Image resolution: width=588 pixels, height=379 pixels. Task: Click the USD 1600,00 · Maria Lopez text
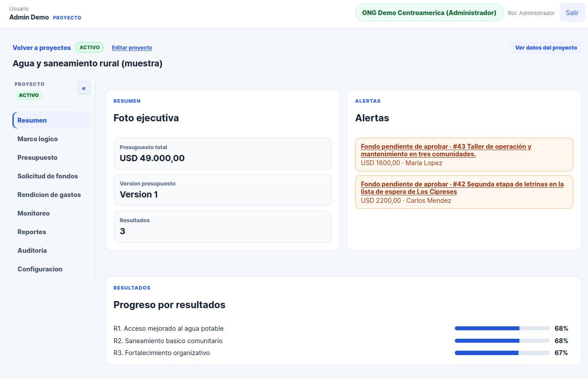[x=402, y=163]
